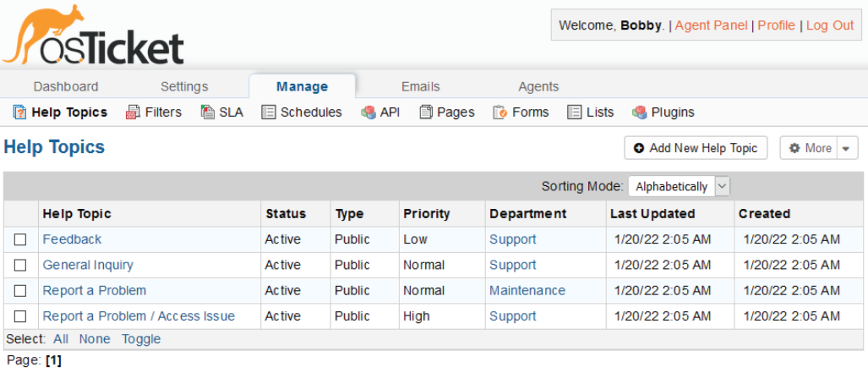Click the SLA icon
Image resolution: width=868 pixels, height=373 pixels.
207,112
